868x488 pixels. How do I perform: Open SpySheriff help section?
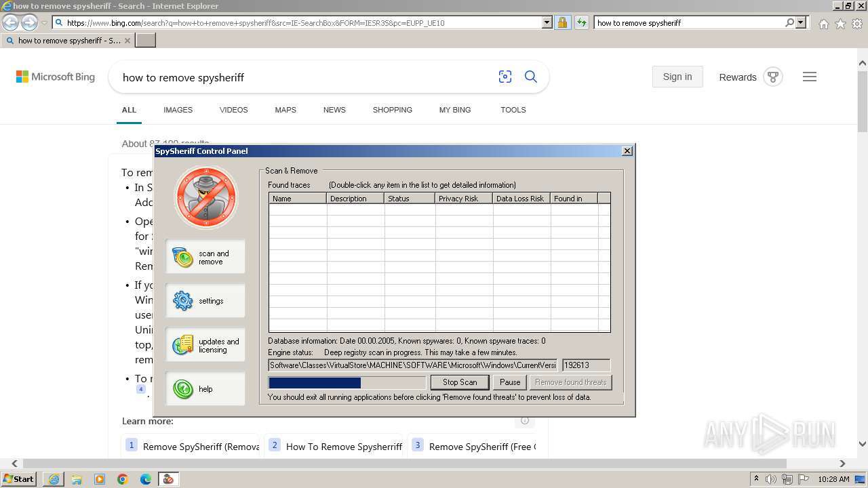point(205,388)
